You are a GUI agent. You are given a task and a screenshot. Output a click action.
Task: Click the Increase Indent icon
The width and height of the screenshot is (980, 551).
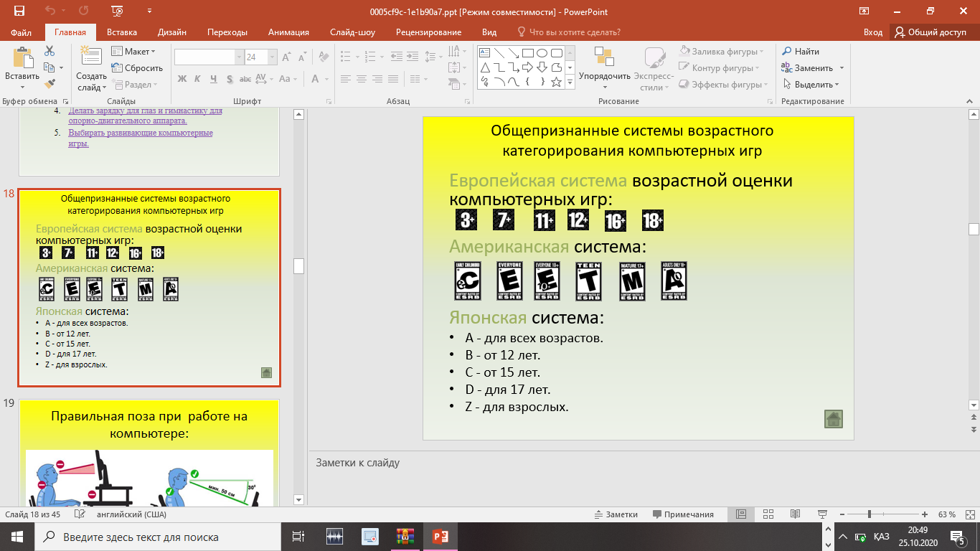click(x=412, y=57)
